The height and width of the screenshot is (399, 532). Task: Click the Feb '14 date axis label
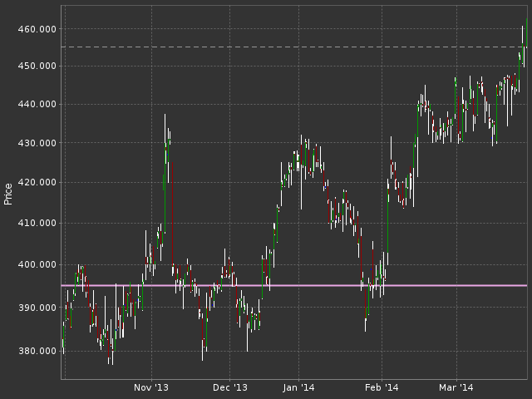[382, 387]
